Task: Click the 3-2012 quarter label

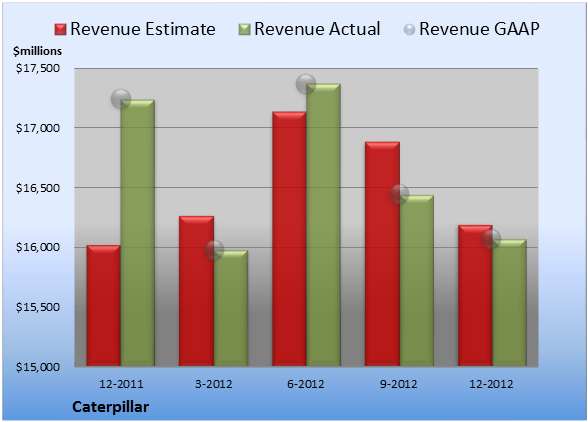Action: tap(214, 384)
